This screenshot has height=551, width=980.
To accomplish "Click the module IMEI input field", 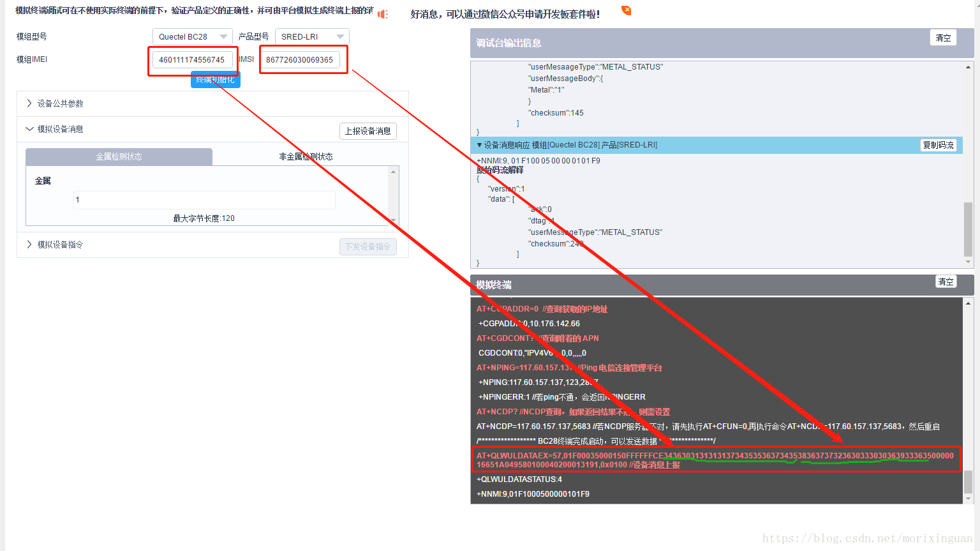I will [x=192, y=60].
